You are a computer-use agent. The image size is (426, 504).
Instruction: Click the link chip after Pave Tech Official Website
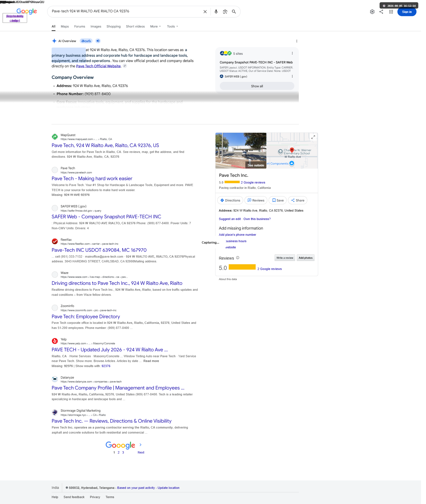click(x=125, y=66)
